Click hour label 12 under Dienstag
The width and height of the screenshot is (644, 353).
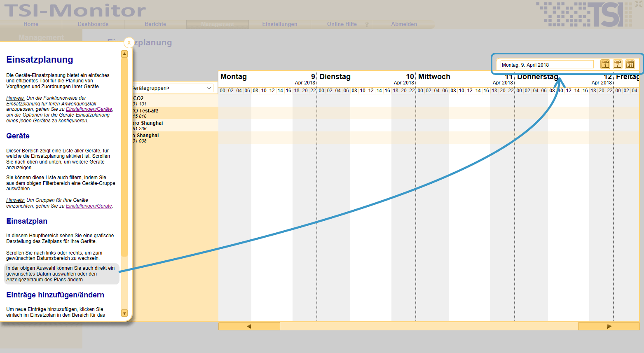pos(371,91)
